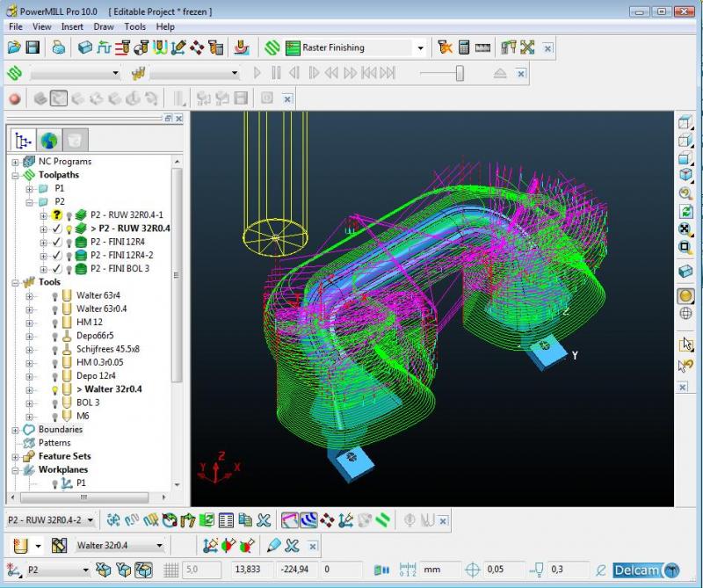The width and height of the screenshot is (703, 588).
Task: Select the Schijfrees 45.5x8 tool
Action: point(107,349)
